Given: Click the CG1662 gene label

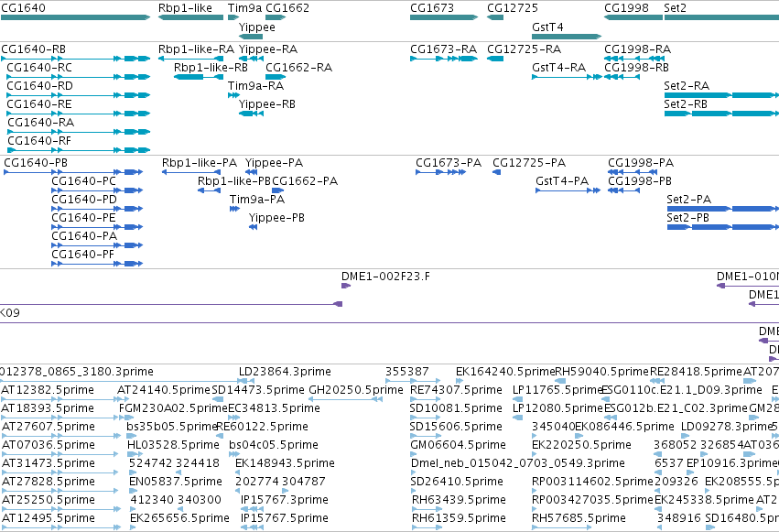Looking at the screenshot, I should pyautogui.click(x=287, y=8).
